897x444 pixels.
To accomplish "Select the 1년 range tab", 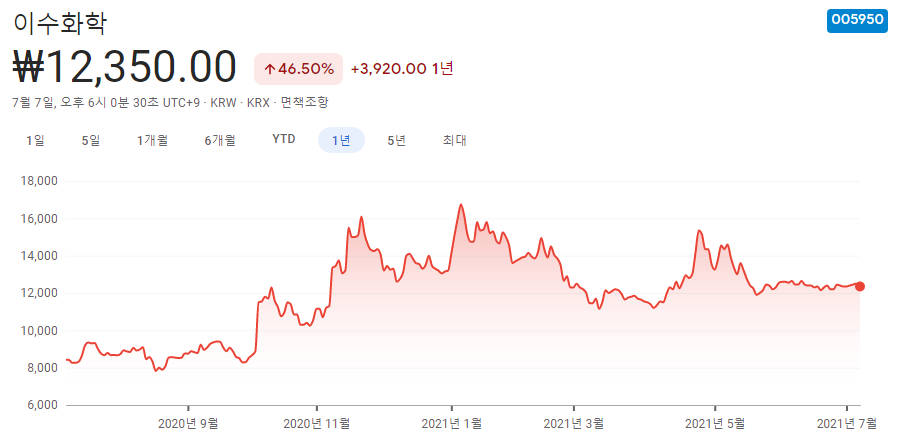I will pos(341,140).
